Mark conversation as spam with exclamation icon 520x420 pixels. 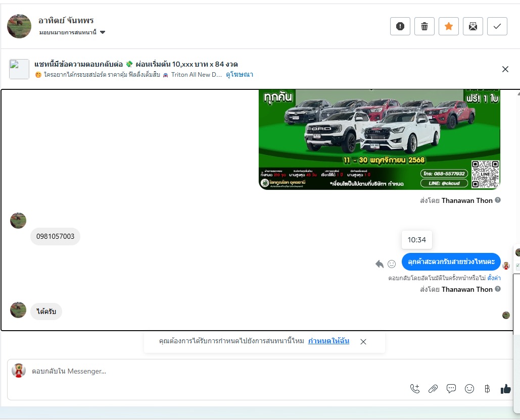click(400, 26)
